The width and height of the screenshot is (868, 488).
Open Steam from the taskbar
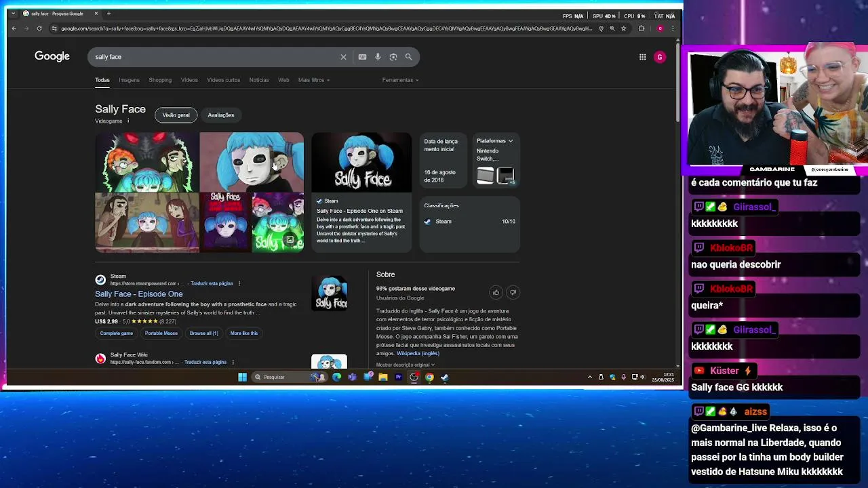(445, 378)
